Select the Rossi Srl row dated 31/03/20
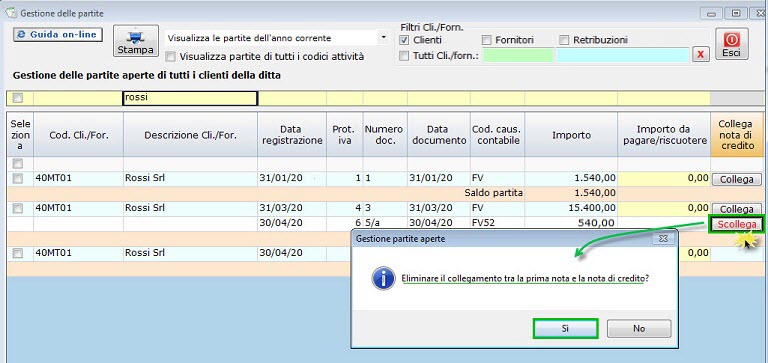The width and height of the screenshot is (768, 363). click(18, 209)
